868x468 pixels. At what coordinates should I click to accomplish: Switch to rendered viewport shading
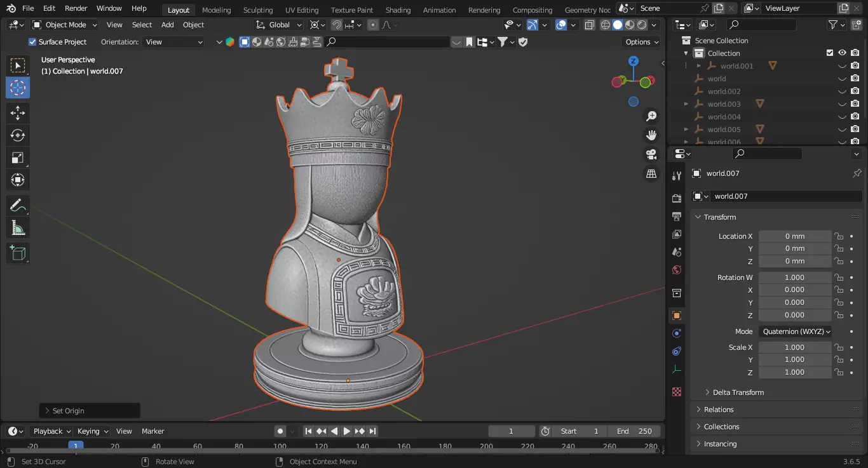[642, 25]
